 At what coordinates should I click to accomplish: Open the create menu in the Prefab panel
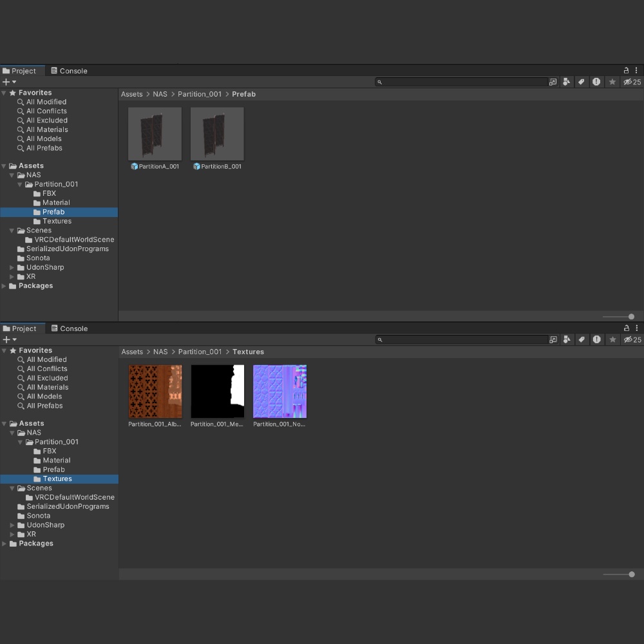click(x=9, y=82)
